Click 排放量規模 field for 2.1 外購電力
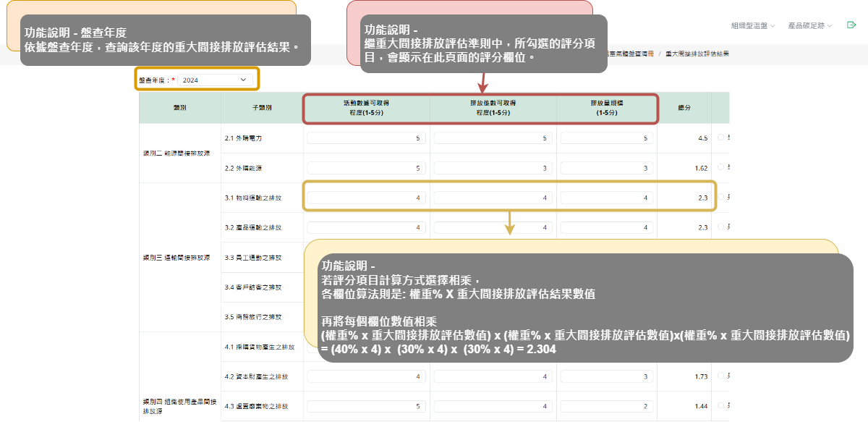This screenshot has width=868, height=422. [606, 138]
